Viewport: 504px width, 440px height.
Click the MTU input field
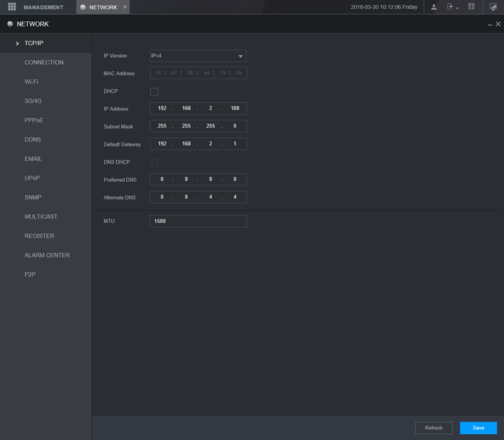[198, 221]
